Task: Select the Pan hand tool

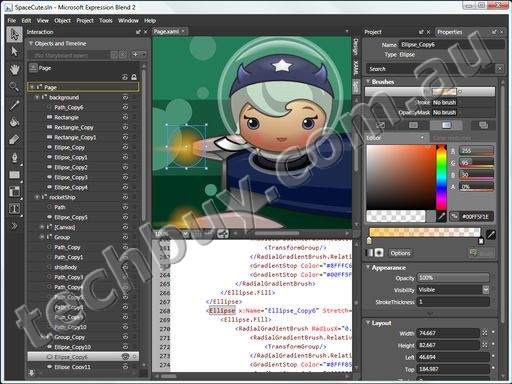Action: pyautogui.click(x=14, y=70)
